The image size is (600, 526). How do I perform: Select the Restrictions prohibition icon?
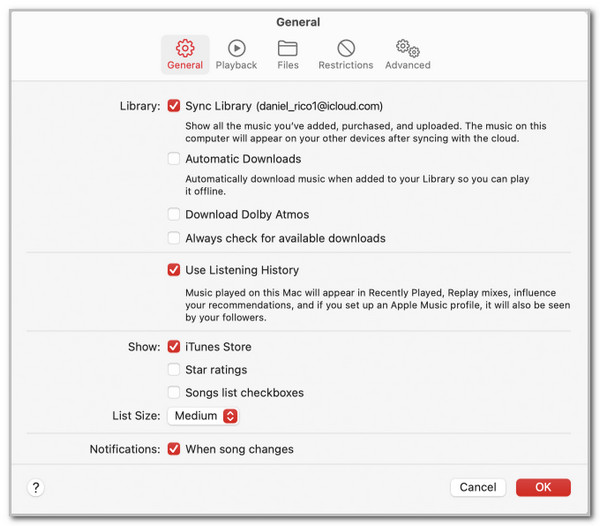(346, 48)
